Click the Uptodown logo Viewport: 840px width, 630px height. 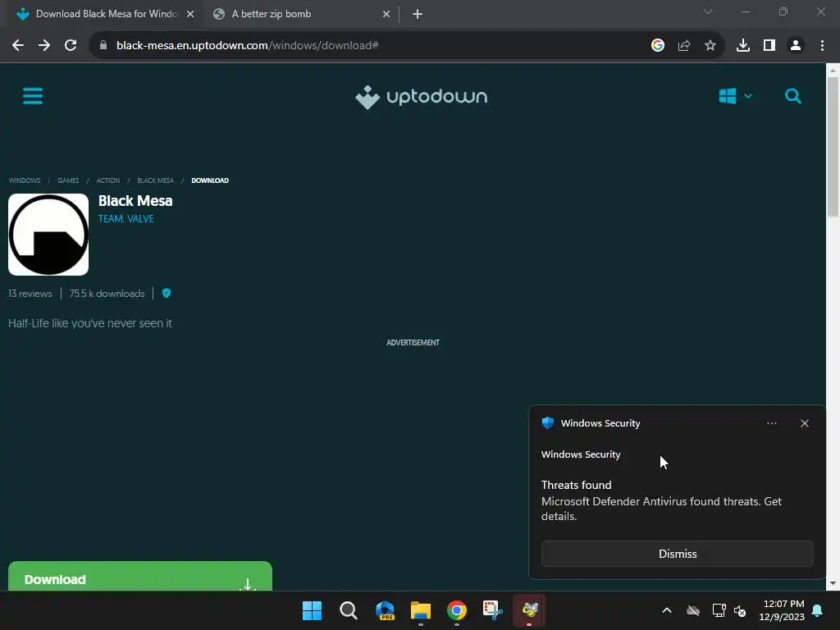tap(421, 97)
